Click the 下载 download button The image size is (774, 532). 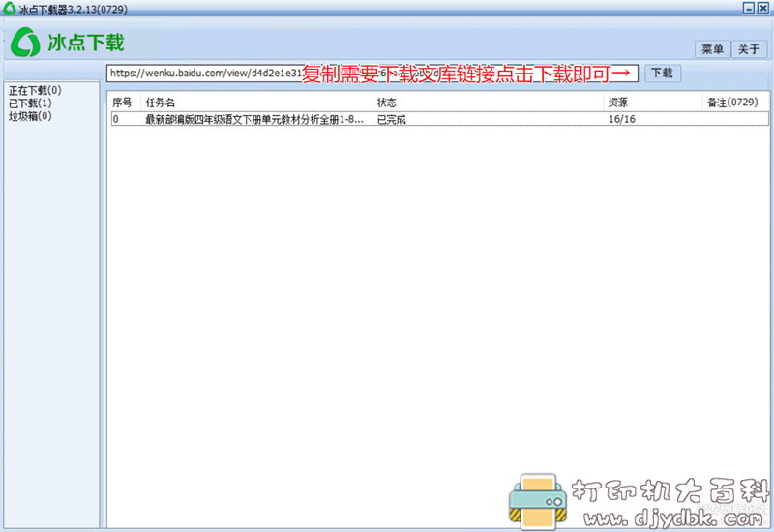[x=663, y=74]
